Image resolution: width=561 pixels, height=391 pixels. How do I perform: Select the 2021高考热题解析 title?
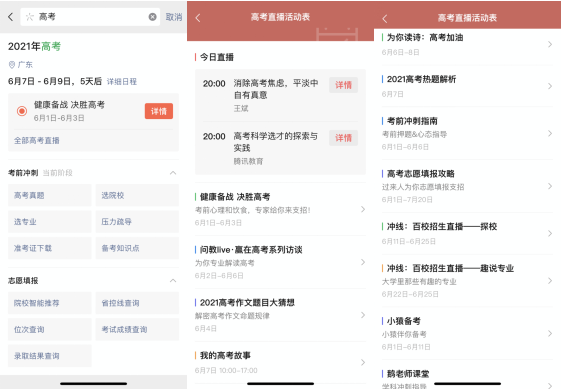[x=421, y=79]
